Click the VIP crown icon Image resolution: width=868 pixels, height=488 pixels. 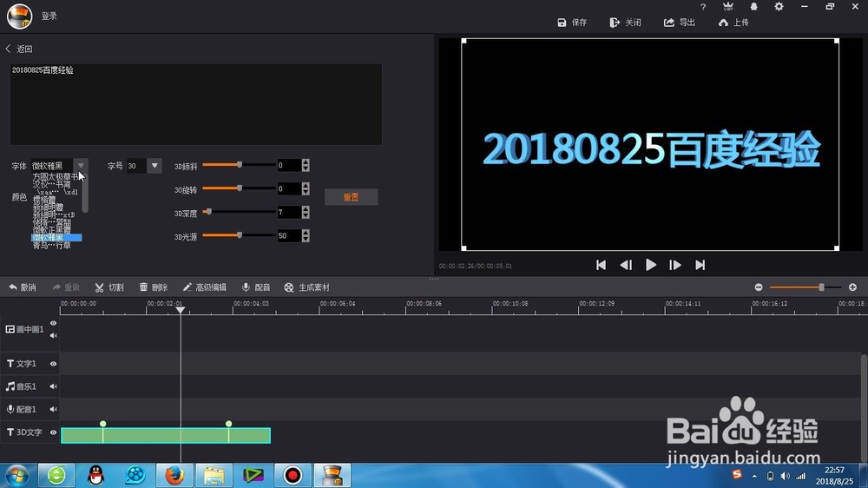(728, 7)
